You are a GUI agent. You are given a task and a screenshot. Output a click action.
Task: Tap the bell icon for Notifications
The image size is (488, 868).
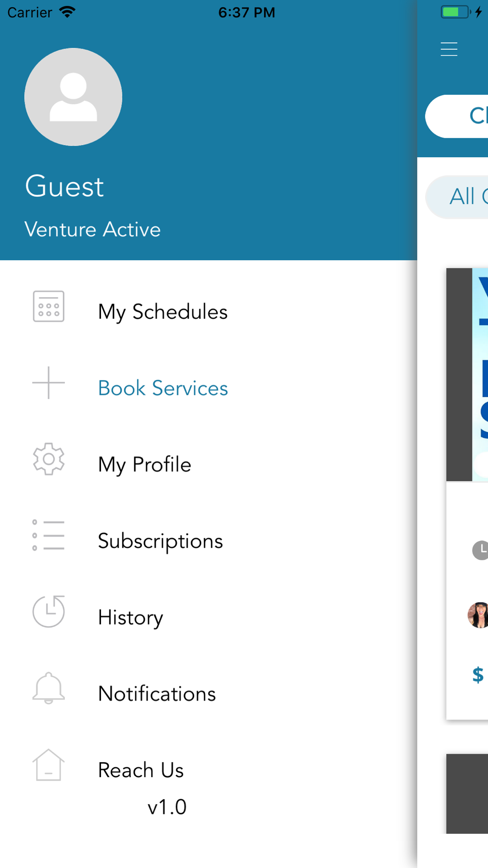(48, 688)
